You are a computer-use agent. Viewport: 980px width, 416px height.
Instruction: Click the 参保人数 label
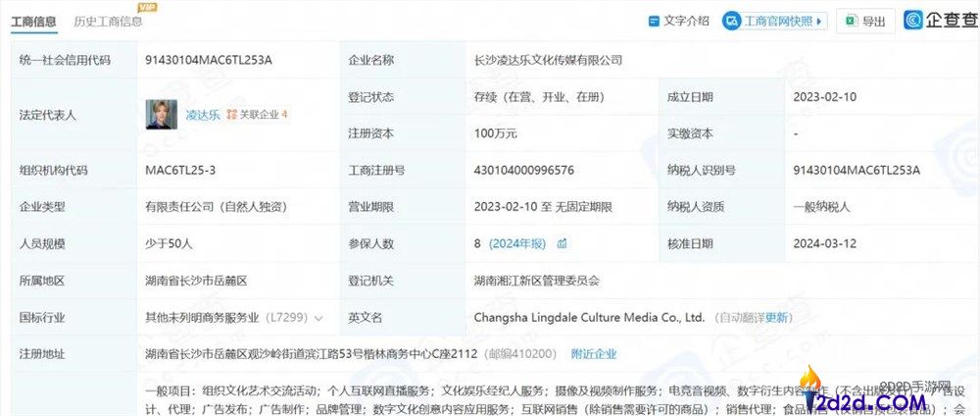371,244
